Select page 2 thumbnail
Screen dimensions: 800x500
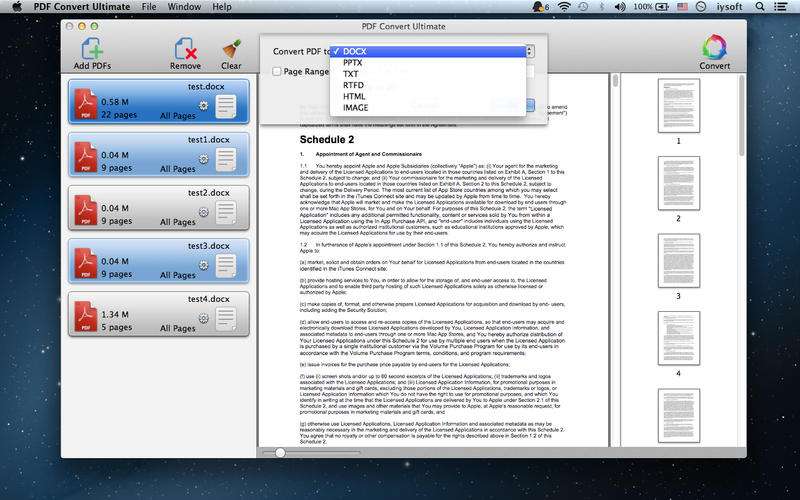click(679, 183)
